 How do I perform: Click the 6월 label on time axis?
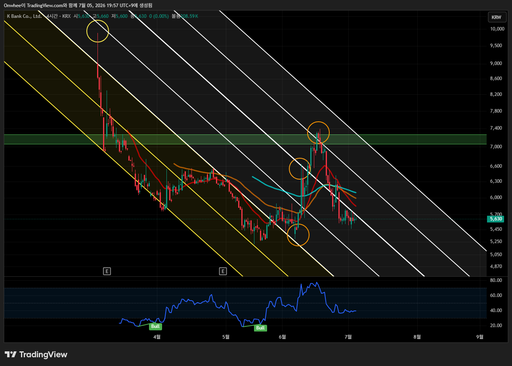tap(282, 337)
